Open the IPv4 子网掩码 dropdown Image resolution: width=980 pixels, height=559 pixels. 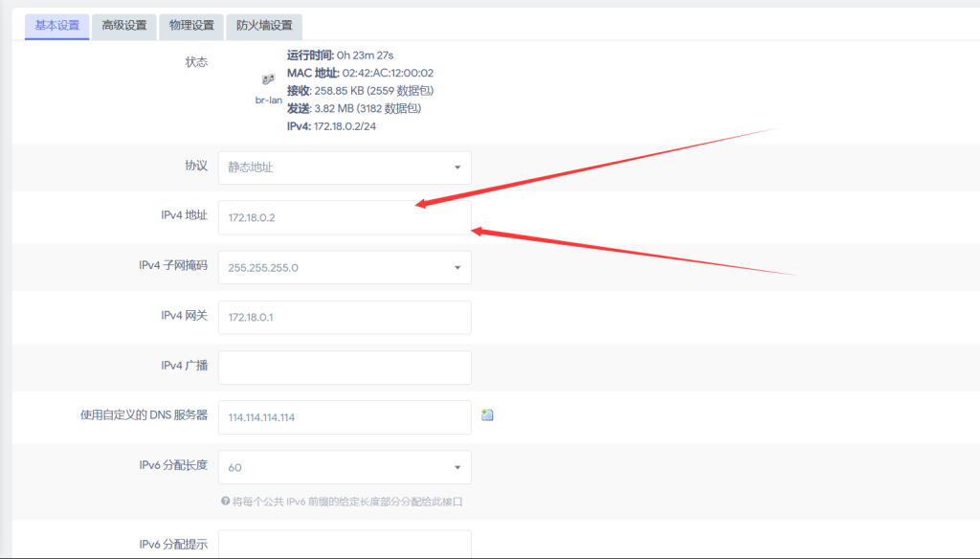[345, 268]
